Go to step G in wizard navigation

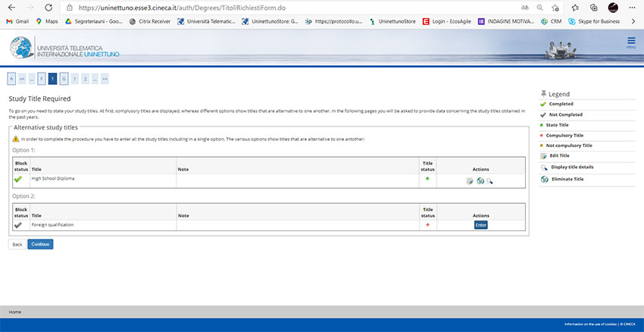(64, 78)
